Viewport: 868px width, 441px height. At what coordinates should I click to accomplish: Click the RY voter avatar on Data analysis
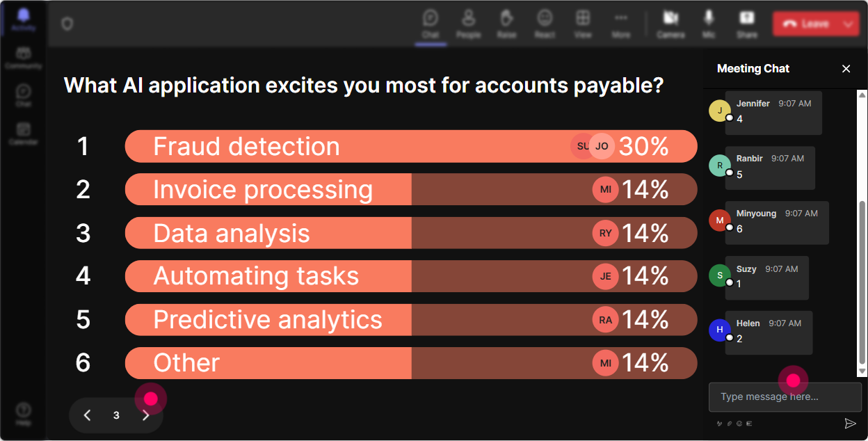tap(606, 233)
